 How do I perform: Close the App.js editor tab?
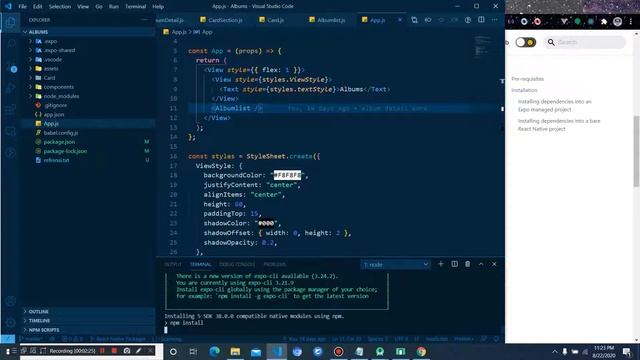point(400,20)
